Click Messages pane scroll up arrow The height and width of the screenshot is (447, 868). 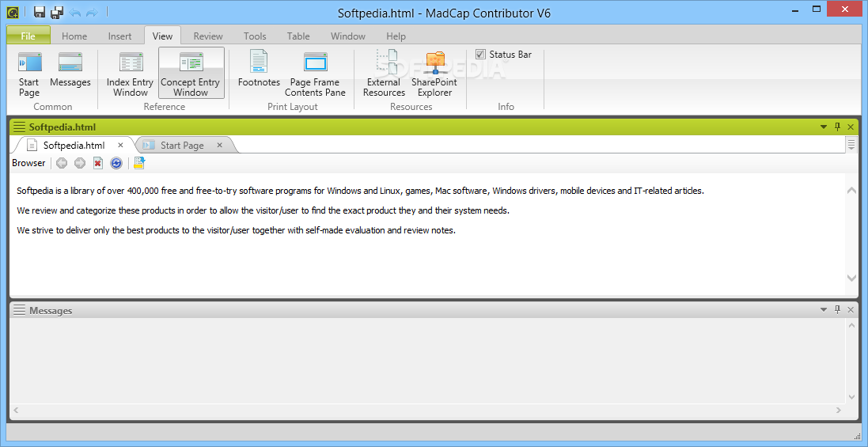851,324
